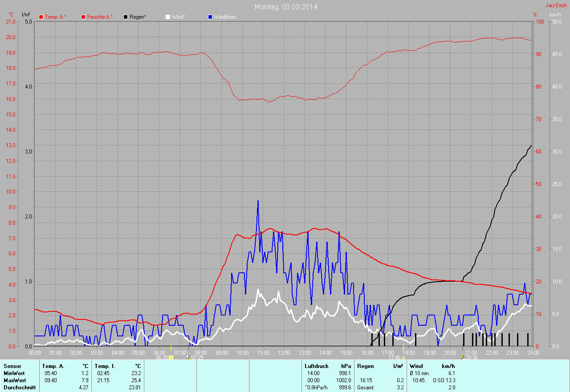Click the gust reading 'O-SO 13.3'

(444, 380)
